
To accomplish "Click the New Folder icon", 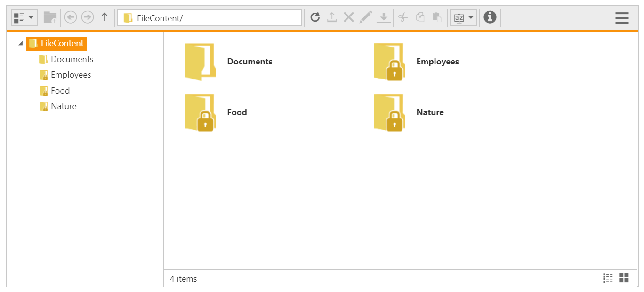I will pos(49,17).
